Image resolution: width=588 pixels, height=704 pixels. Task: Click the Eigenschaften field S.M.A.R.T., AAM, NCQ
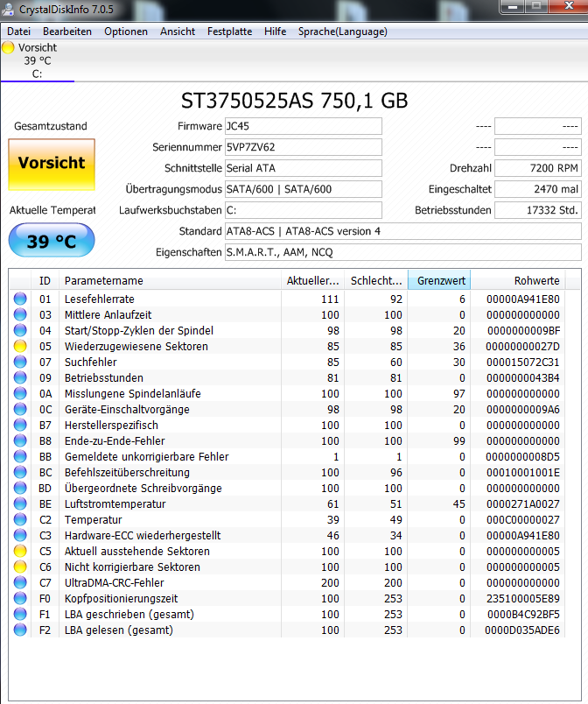(403, 252)
